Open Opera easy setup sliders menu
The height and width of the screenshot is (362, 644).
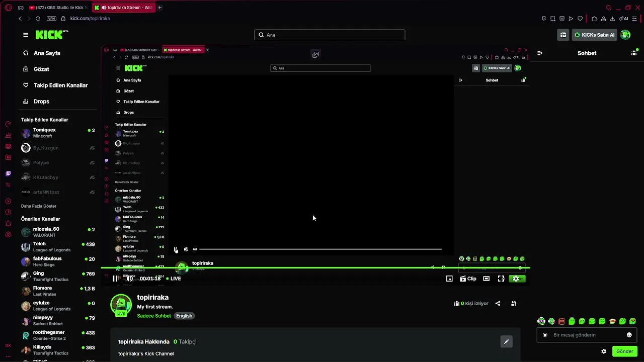click(634, 19)
